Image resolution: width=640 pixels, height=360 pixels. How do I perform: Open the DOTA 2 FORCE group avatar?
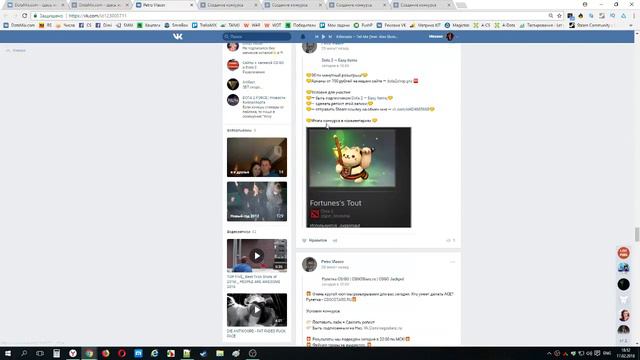click(x=233, y=100)
